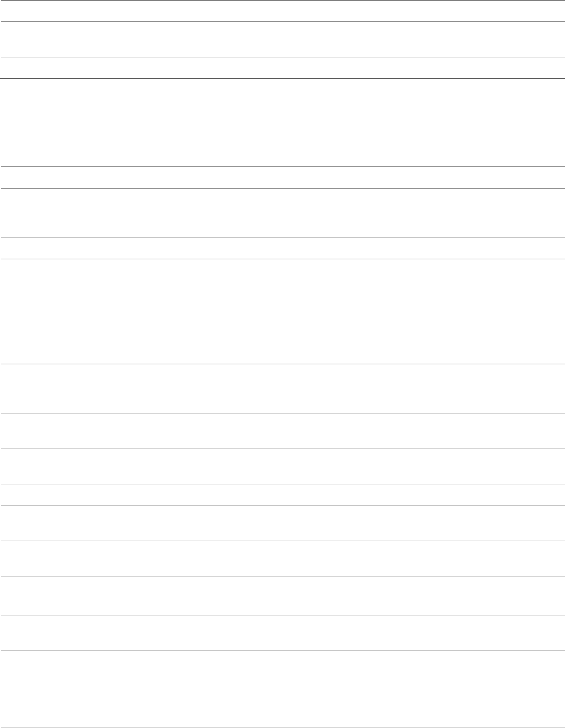Click the dark top border of the lower table
The width and height of the screenshot is (565, 728).
point(282,167)
